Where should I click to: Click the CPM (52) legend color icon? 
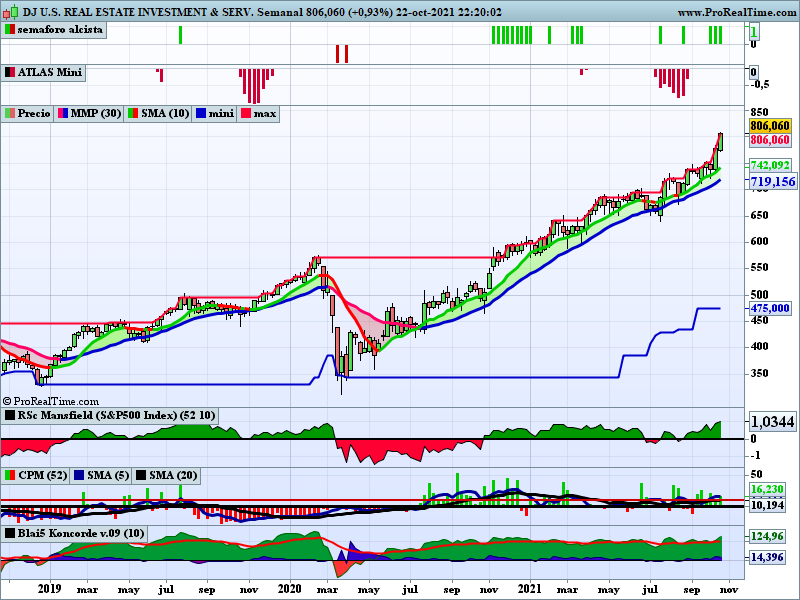(x=10, y=476)
